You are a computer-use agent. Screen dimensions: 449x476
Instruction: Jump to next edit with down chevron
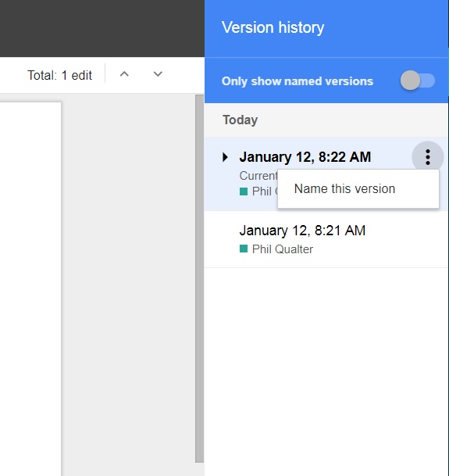(158, 74)
